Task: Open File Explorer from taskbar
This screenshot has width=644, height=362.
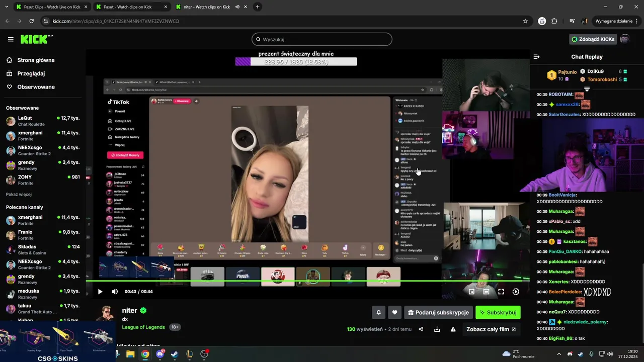Action: click(x=130, y=354)
